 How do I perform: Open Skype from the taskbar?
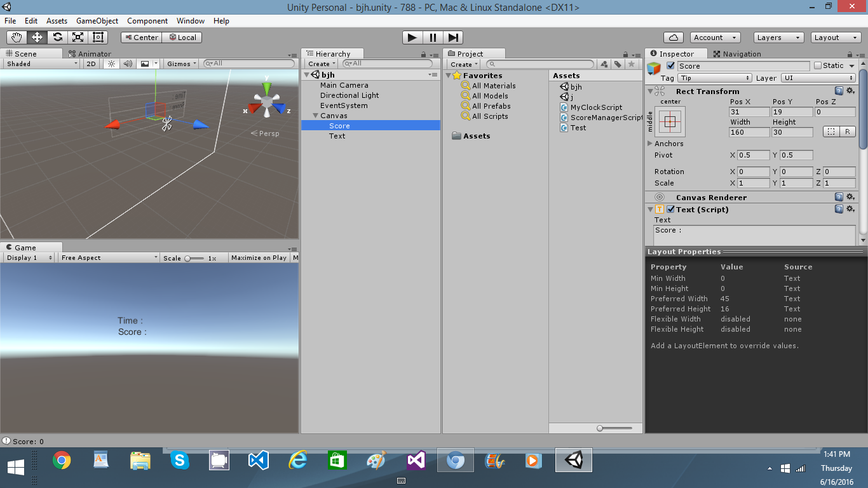(x=180, y=460)
